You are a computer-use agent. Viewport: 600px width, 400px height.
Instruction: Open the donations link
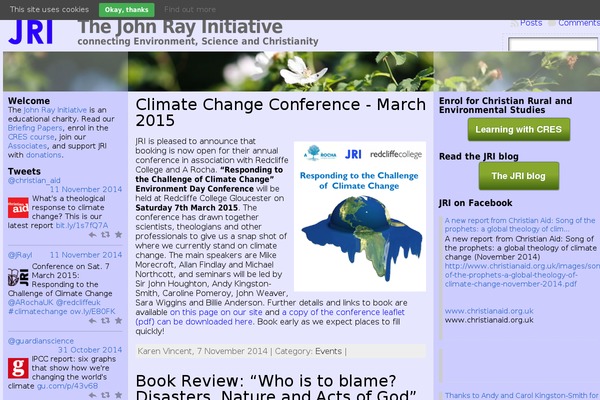point(43,155)
